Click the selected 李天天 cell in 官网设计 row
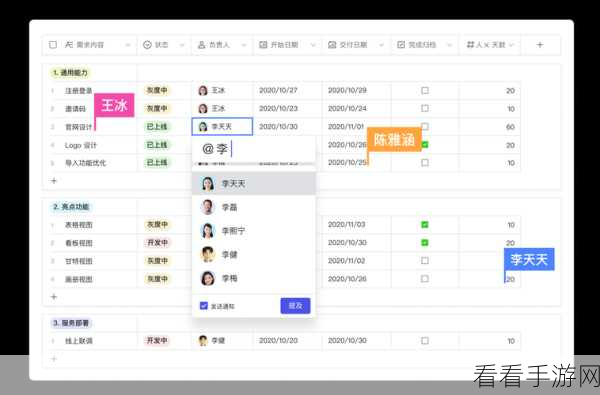600x395 pixels. point(222,127)
